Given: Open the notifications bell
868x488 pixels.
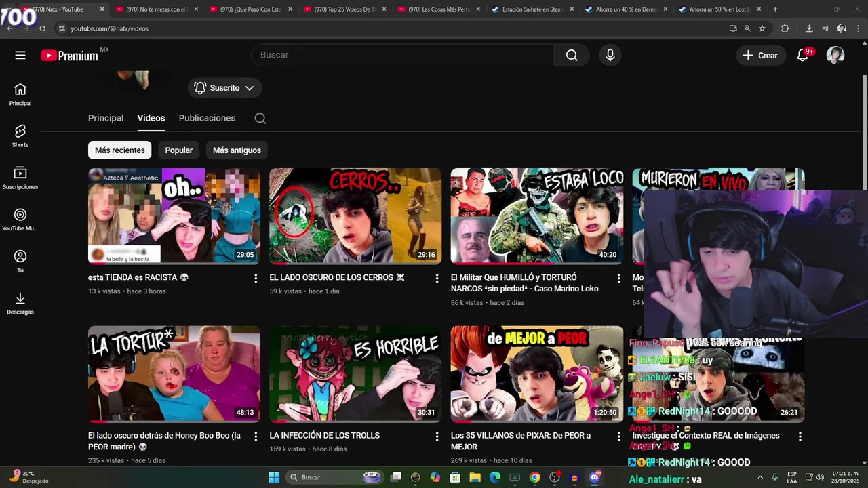Looking at the screenshot, I should [x=804, y=56].
